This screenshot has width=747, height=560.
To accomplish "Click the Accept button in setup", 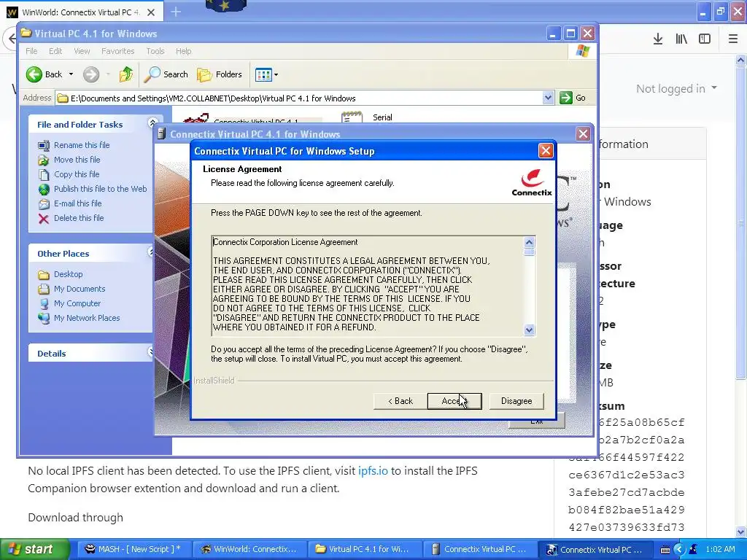I will (454, 401).
